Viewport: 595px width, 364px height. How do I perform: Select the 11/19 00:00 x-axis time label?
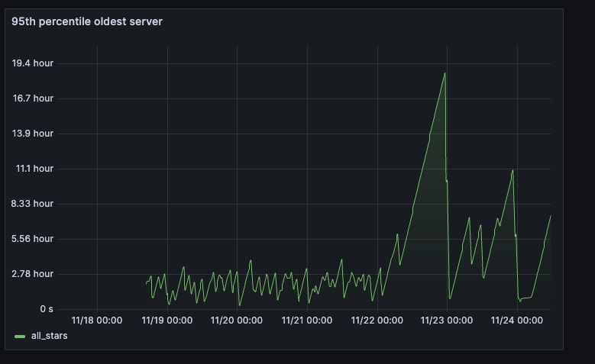167,321
